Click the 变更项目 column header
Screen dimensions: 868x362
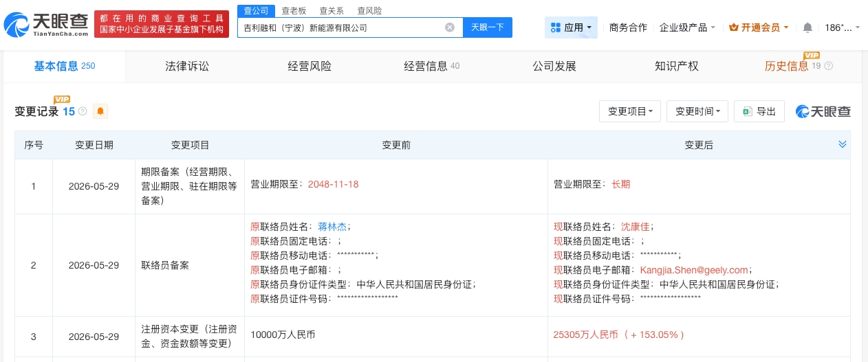(x=190, y=145)
